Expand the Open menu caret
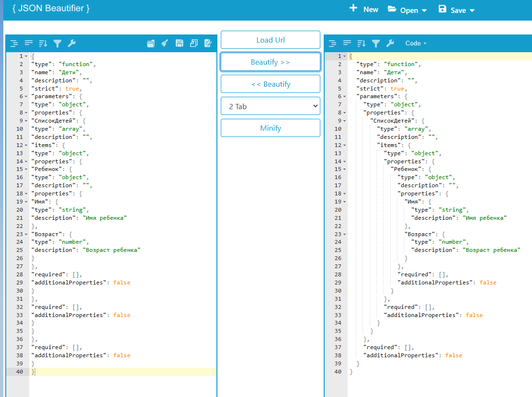The height and width of the screenshot is (397, 532). tap(424, 11)
